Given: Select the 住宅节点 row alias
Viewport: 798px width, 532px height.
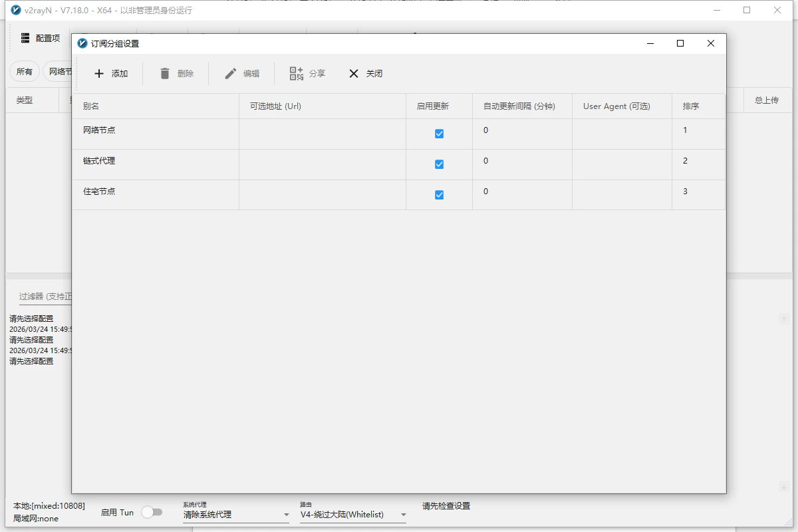Looking at the screenshot, I should 99,192.
